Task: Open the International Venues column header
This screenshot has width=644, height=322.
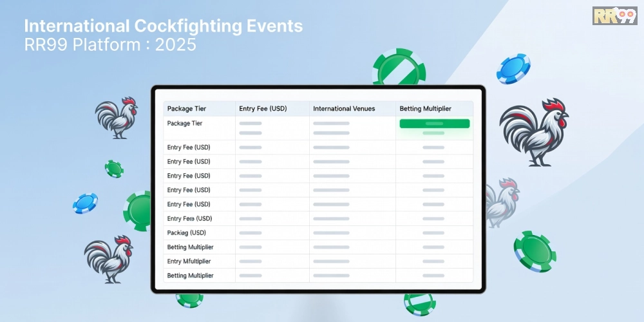Action: pos(344,109)
